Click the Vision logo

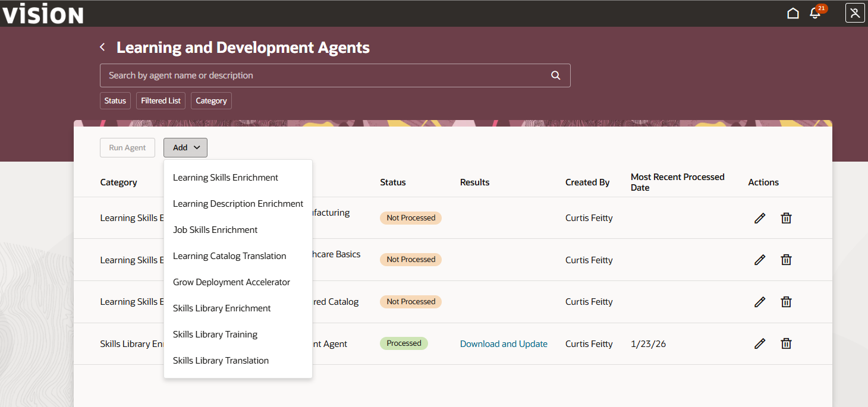point(42,13)
